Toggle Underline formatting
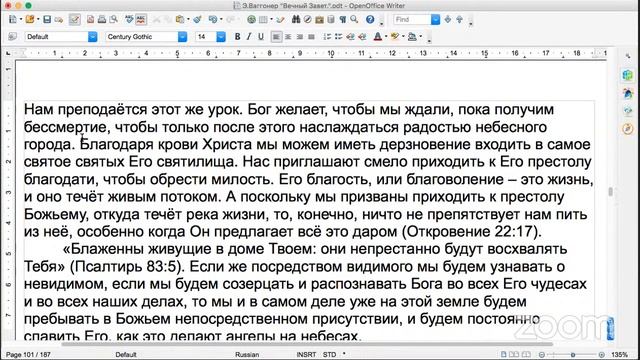This screenshot has width=640, height=360. (260, 37)
